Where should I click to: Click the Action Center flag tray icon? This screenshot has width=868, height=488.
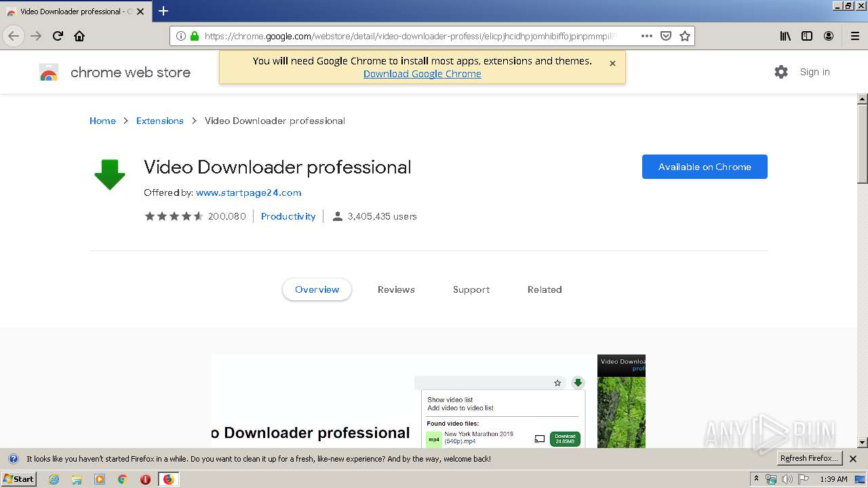(x=804, y=479)
